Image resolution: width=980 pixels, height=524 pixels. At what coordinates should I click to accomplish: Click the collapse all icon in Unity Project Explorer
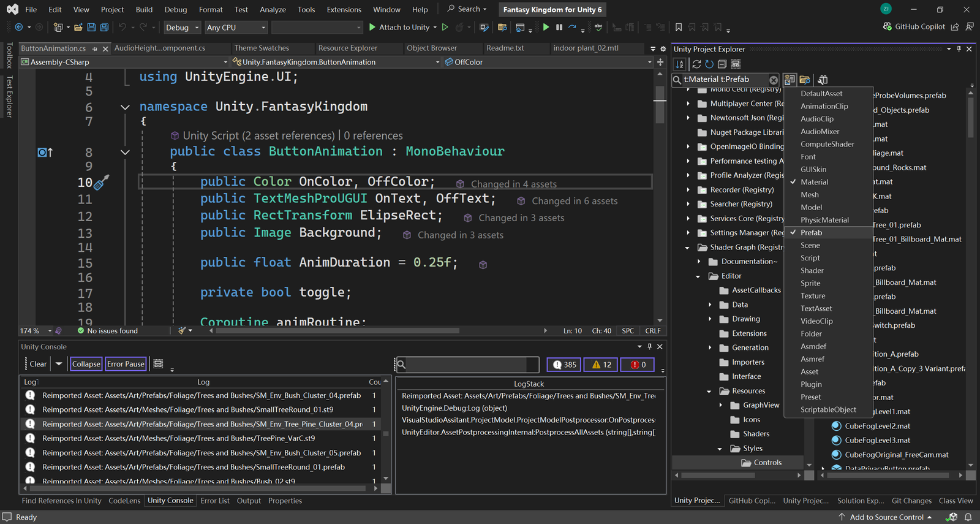(x=722, y=64)
